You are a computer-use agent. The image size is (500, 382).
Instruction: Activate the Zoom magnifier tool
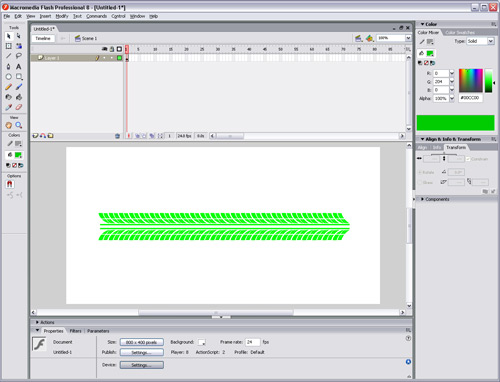pos(19,125)
